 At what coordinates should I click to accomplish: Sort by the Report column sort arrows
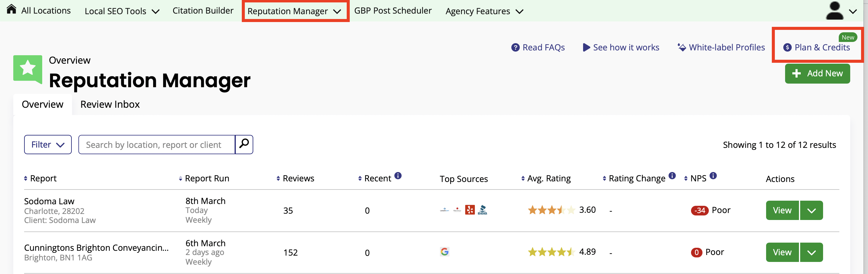click(26, 179)
